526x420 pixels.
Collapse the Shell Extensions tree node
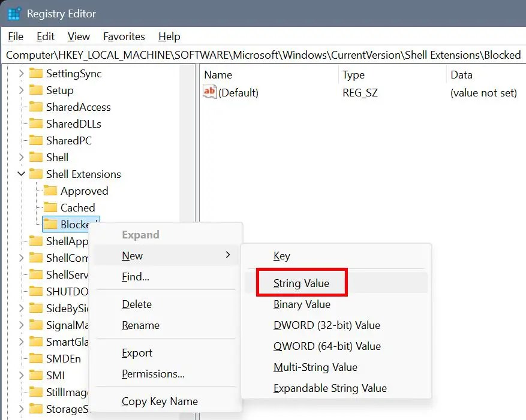pyautogui.click(x=21, y=174)
